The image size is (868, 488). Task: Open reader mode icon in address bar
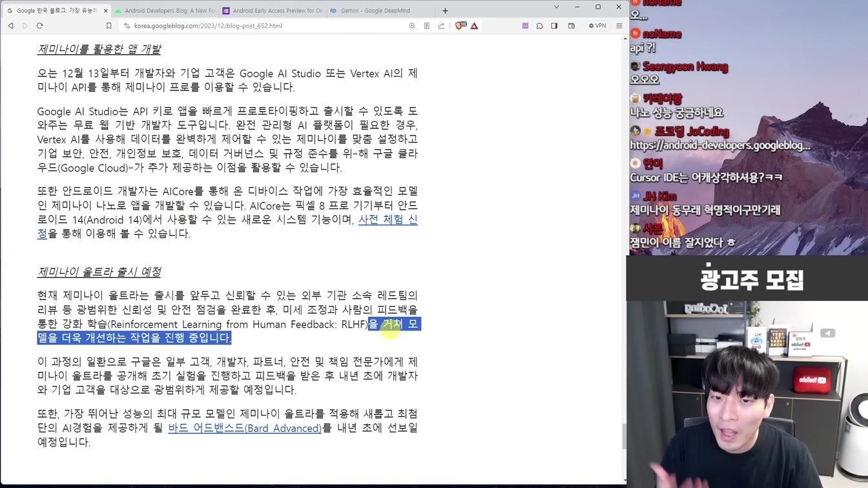point(427,26)
